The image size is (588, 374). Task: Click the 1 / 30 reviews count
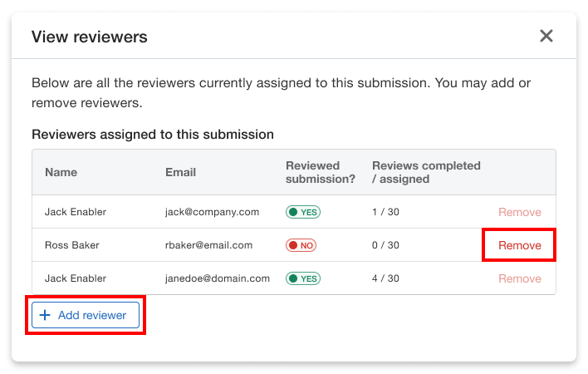[385, 212]
